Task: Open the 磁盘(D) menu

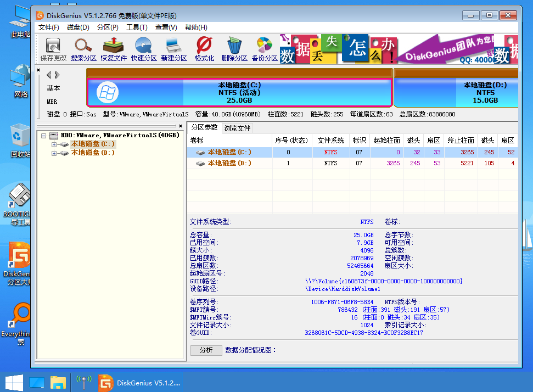Action: click(78, 27)
